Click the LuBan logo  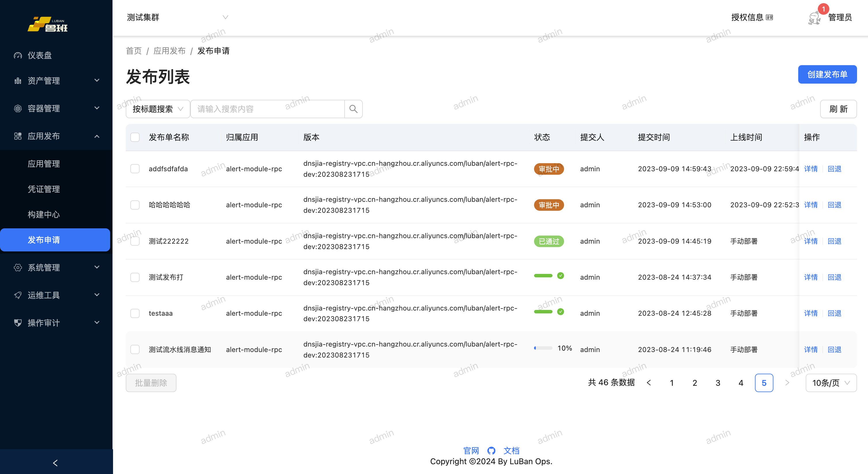48,24
